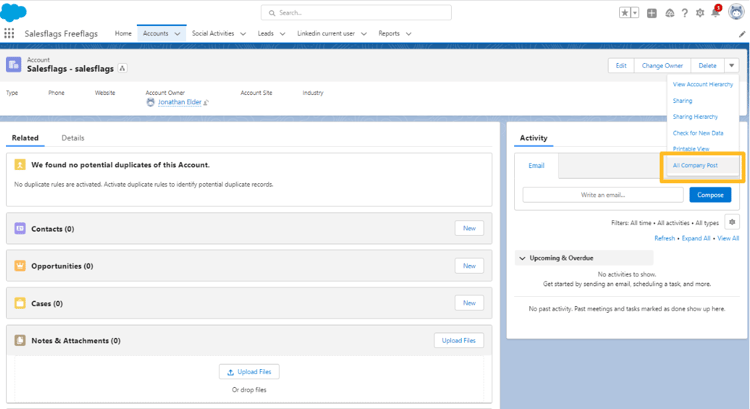This screenshot has height=409, width=750.
Task: Open the Leads nav tab
Action: [x=265, y=33]
